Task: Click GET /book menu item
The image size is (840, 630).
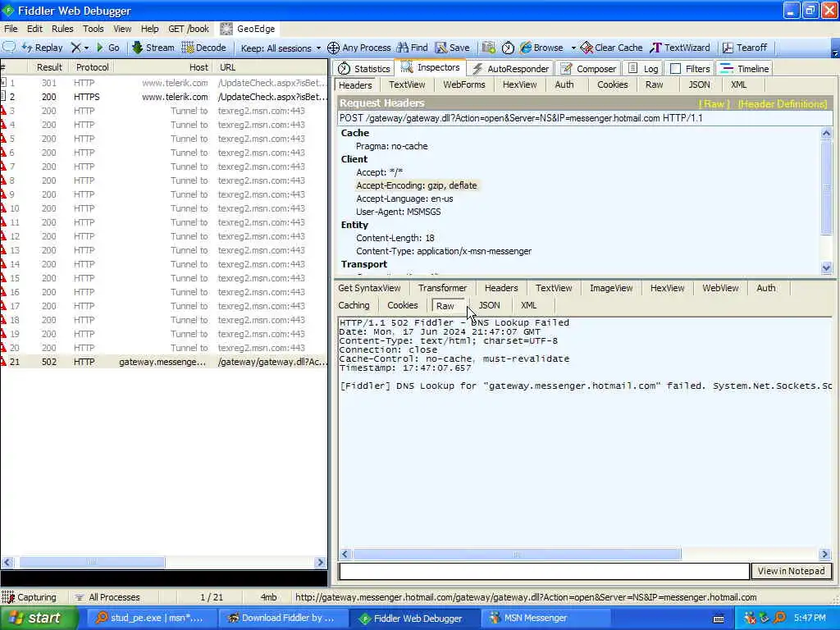Action: pos(188,29)
